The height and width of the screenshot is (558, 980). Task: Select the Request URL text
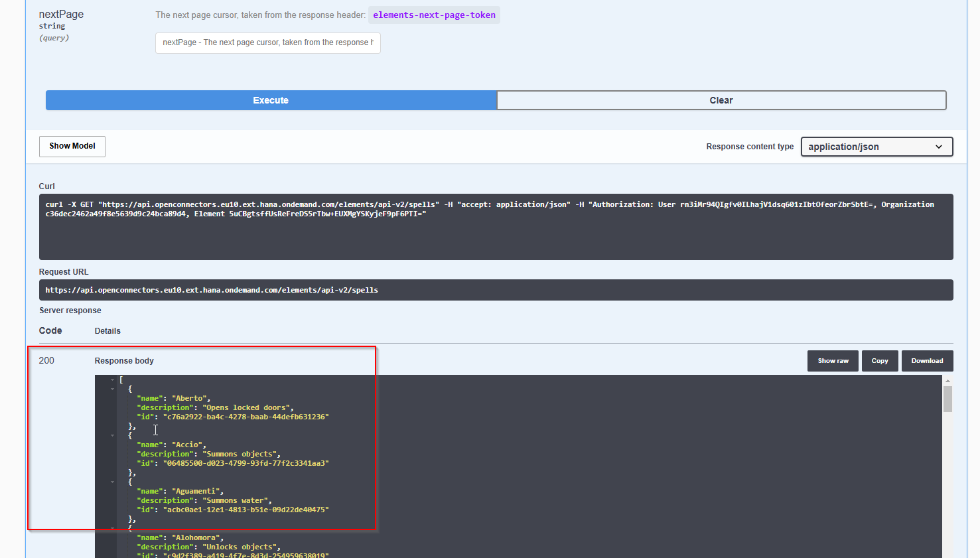pos(211,289)
